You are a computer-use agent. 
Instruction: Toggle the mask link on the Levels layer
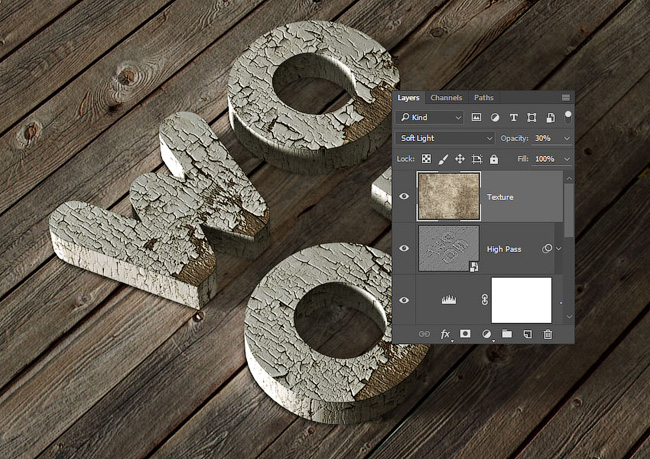coord(485,300)
